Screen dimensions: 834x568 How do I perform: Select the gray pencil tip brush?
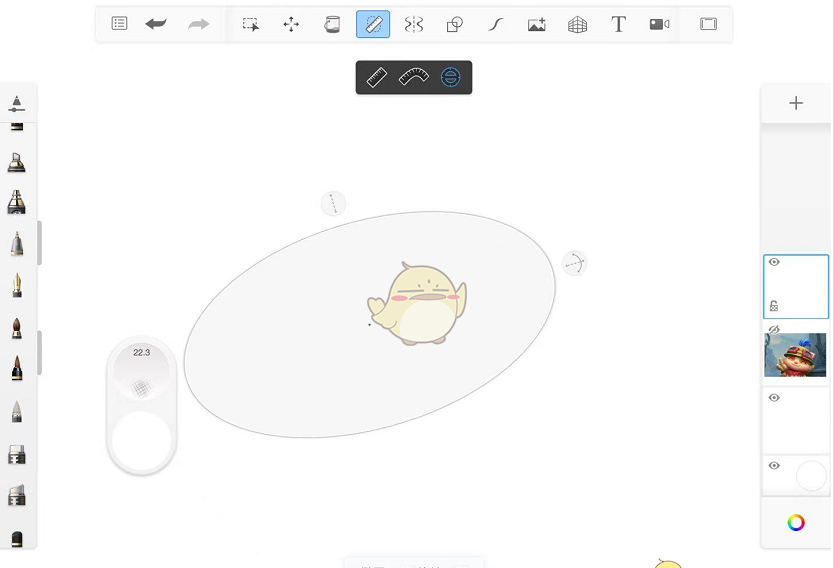(17, 412)
